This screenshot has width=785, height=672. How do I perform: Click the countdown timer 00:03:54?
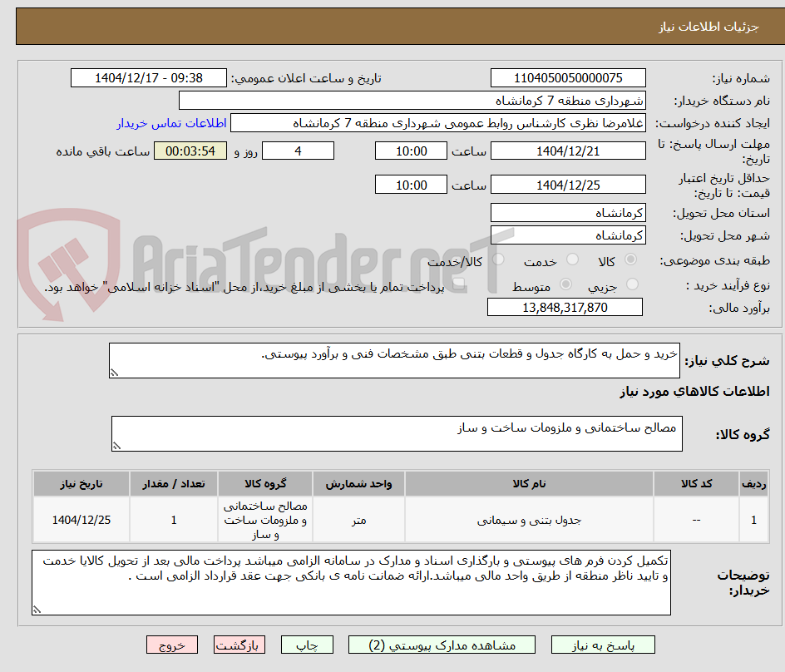190,151
